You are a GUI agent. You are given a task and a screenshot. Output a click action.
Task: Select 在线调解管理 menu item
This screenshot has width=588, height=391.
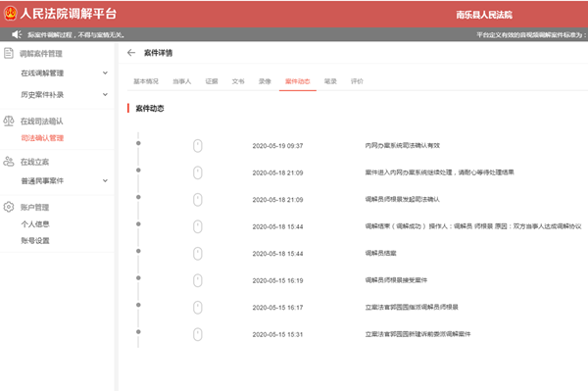coord(42,73)
